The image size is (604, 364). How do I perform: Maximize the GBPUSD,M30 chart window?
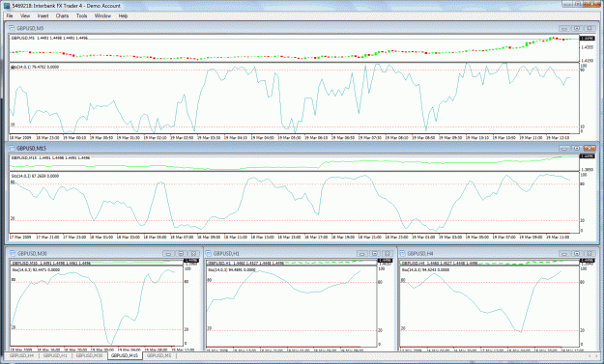pyautogui.click(x=181, y=254)
